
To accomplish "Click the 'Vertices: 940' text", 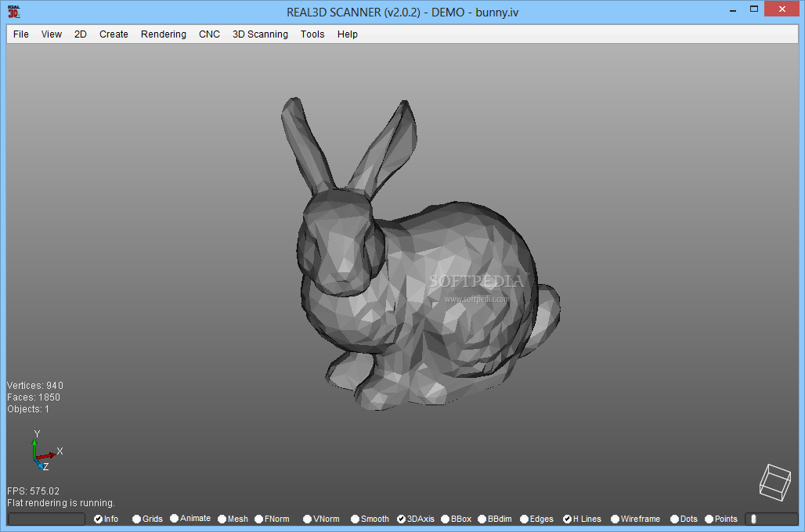I will tap(35, 385).
